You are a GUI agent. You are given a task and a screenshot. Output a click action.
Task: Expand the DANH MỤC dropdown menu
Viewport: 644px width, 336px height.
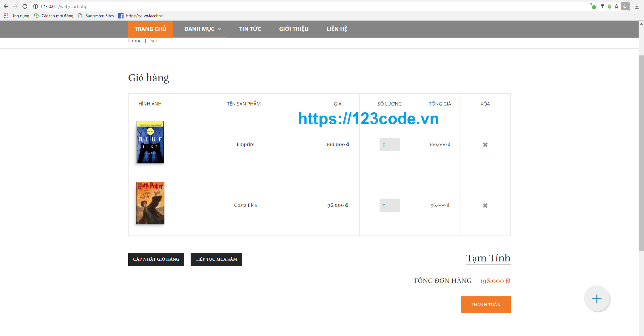pyautogui.click(x=202, y=29)
